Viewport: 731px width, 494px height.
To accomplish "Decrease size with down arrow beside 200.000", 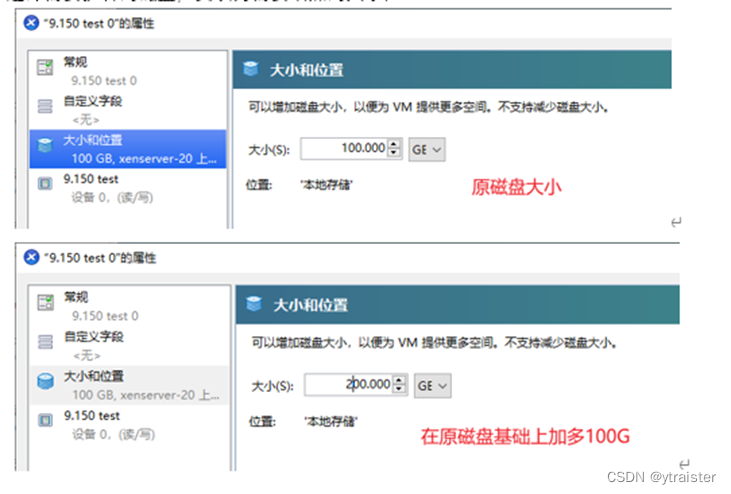I will point(400,390).
